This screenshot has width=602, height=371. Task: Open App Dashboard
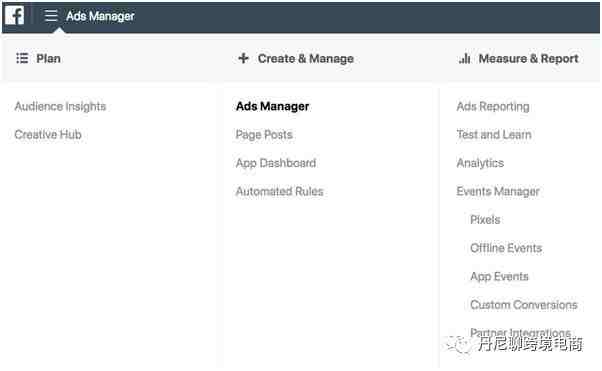click(x=276, y=163)
